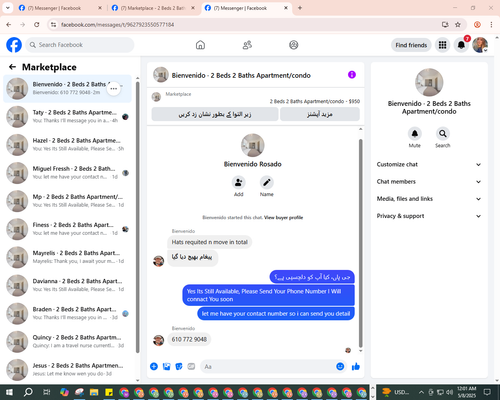Open Davianna conversation in list
Viewport: 500px width, 400px height.
coord(68,285)
